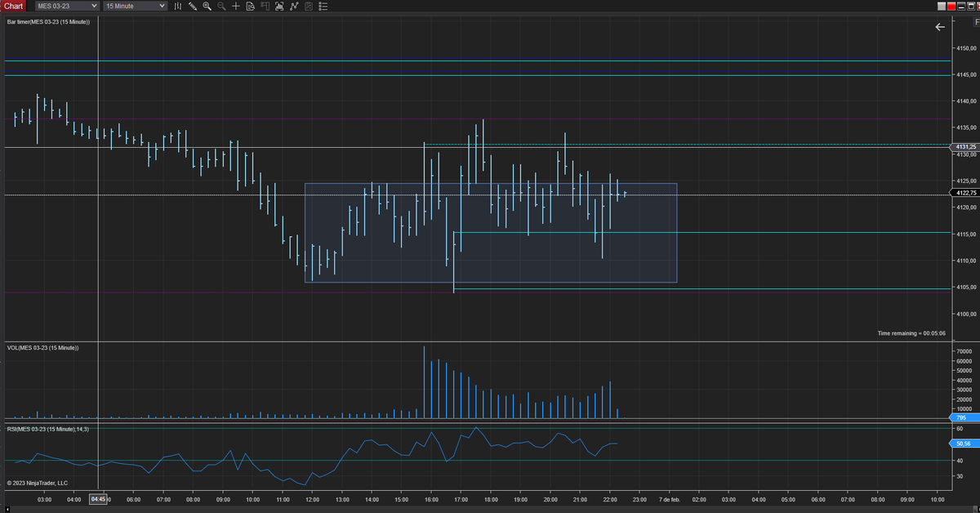Click the 4145,00 price axis label
This screenshot has height=513, width=980.
point(967,75)
